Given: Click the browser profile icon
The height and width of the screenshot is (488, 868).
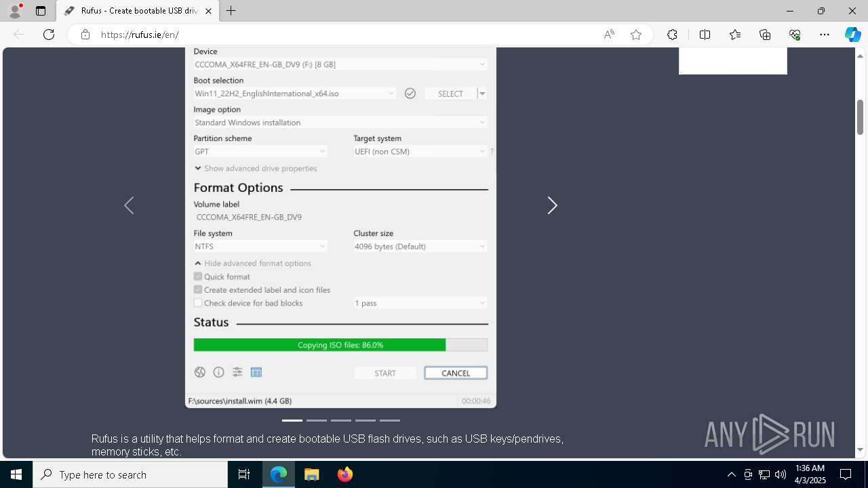Looking at the screenshot, I should coord(15,11).
